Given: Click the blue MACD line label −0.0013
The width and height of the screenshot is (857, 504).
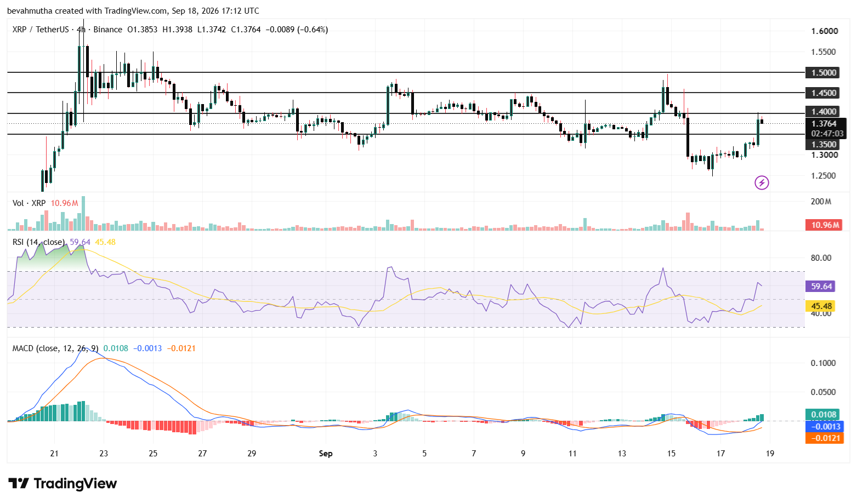Looking at the screenshot, I should click(824, 426).
